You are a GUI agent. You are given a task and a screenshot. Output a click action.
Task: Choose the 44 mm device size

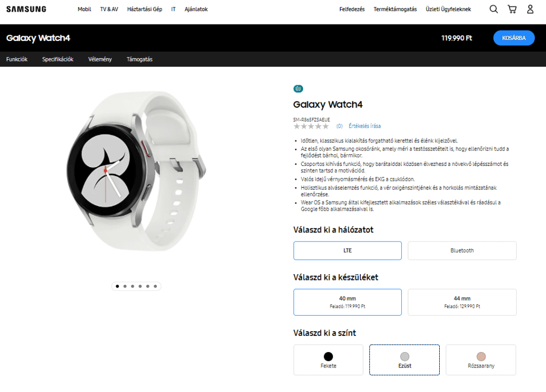[462, 302]
